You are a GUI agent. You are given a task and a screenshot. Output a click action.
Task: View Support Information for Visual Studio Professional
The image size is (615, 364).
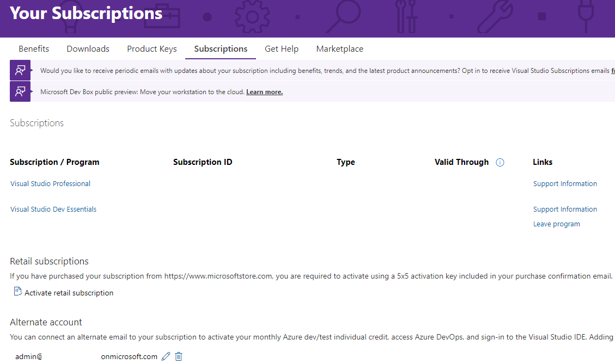pos(565,184)
